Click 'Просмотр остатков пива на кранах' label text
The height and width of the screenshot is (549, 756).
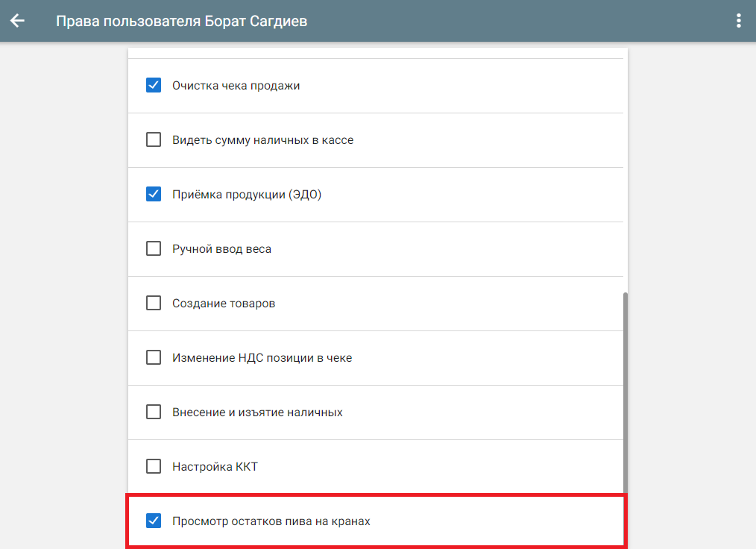pyautogui.click(x=271, y=521)
